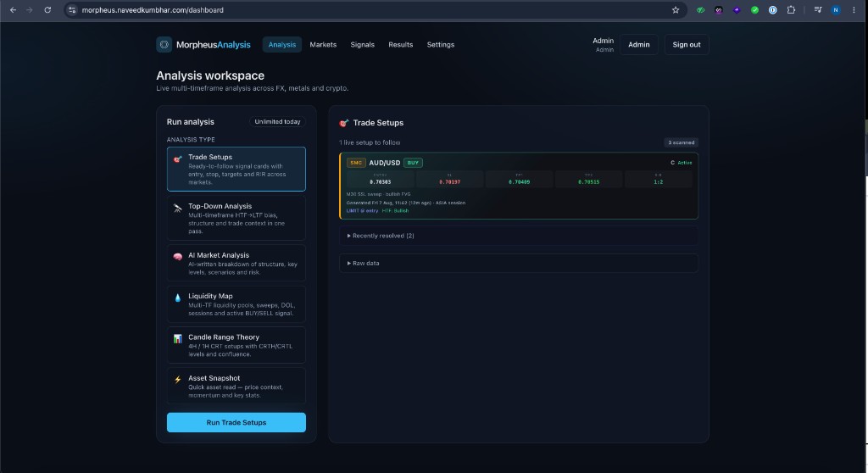This screenshot has width=868, height=473.
Task: Click the M30 SSL sweep bullish FVG note
Action: click(x=379, y=194)
